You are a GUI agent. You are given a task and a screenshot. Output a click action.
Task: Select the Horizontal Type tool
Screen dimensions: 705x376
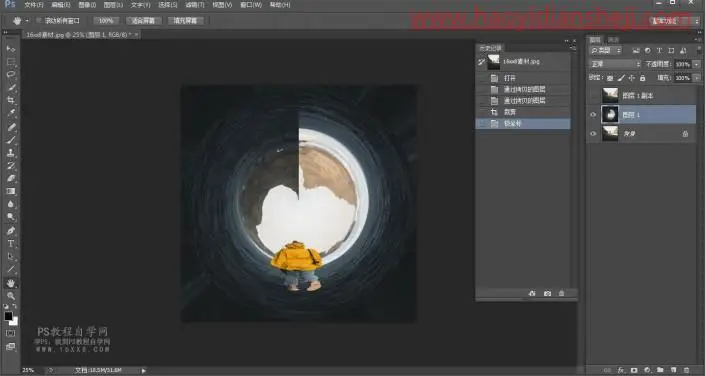[11, 244]
